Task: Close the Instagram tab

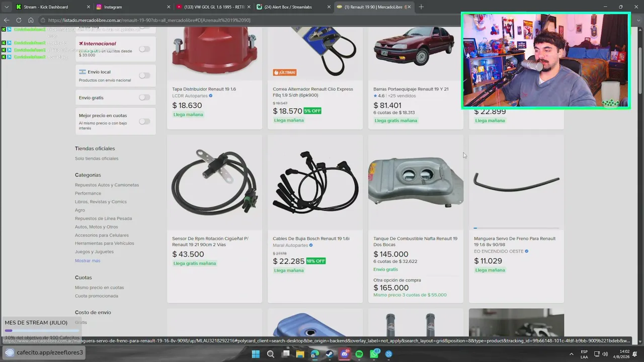Action: point(168,7)
